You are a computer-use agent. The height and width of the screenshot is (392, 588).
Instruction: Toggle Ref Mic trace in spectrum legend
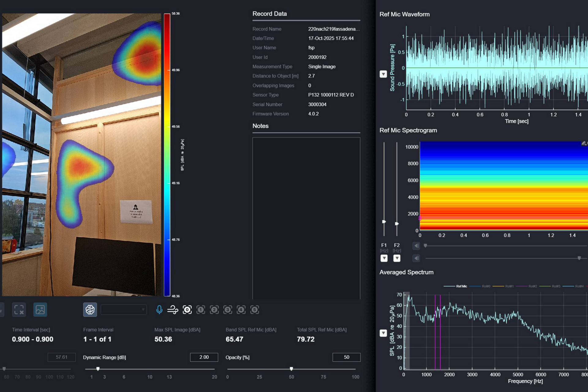[x=461, y=286]
